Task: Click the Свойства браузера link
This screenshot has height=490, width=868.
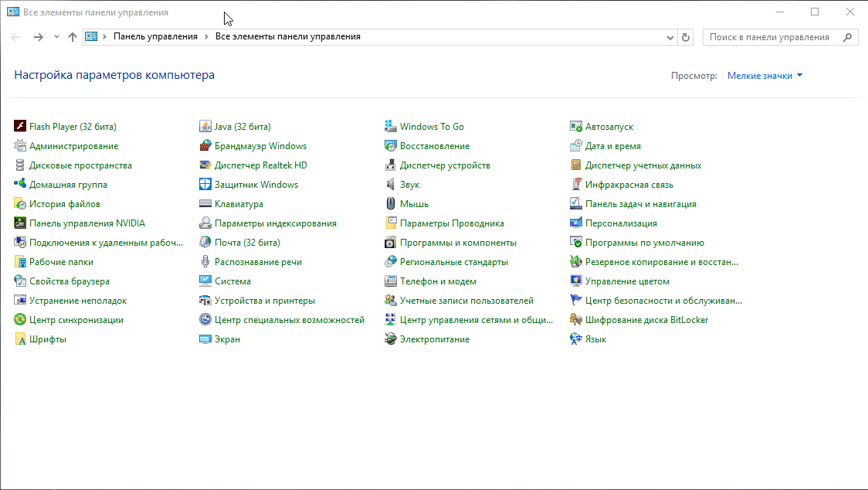Action: (x=70, y=281)
